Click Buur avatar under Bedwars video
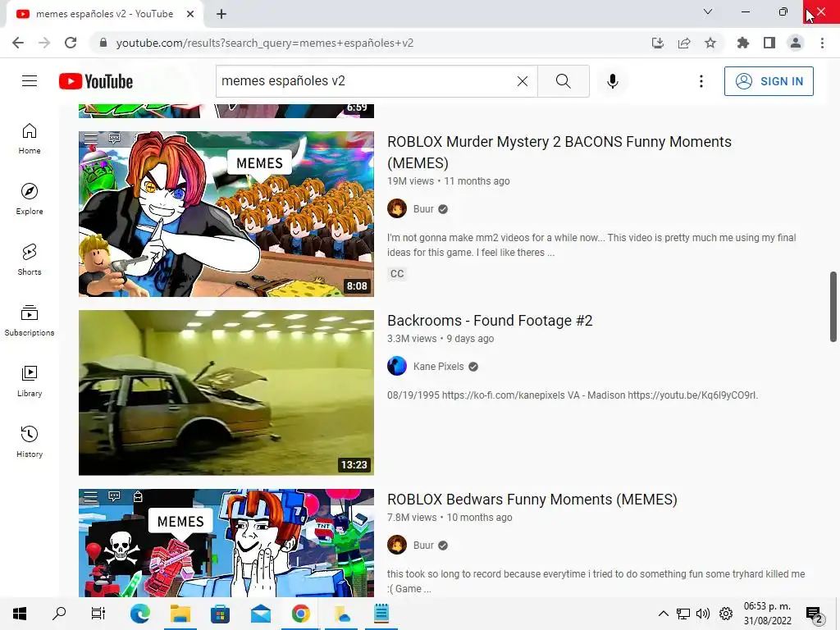 coord(397,546)
